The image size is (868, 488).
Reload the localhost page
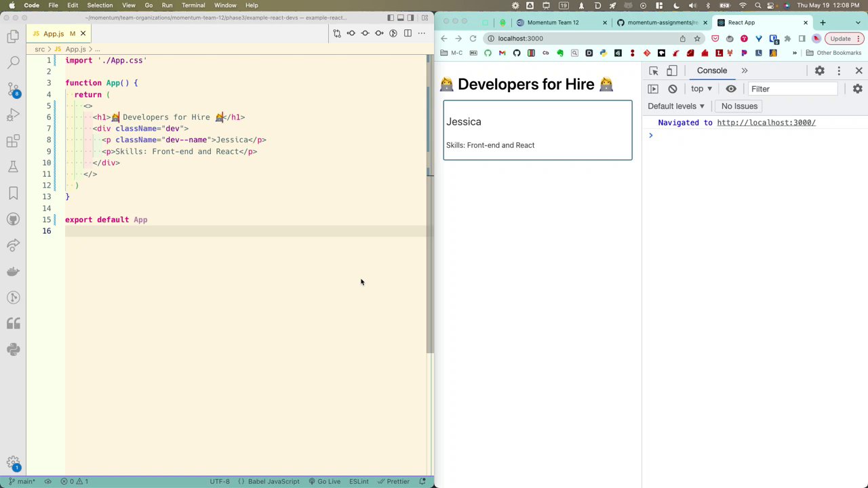(x=473, y=39)
